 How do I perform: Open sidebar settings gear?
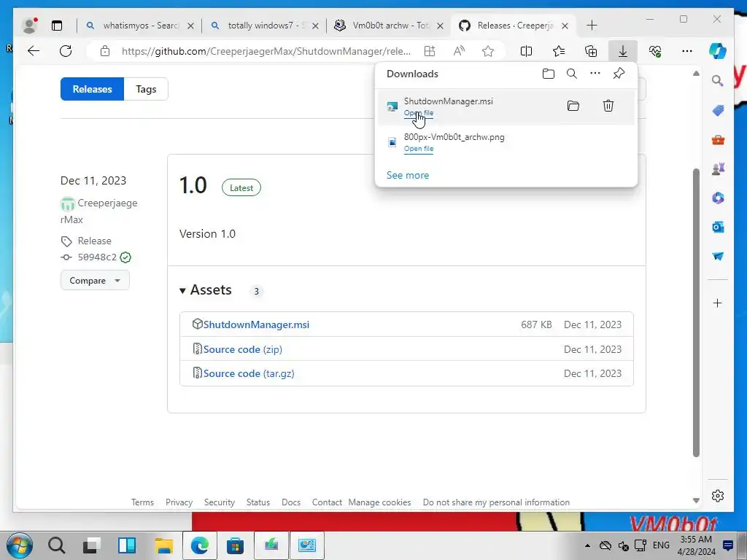click(x=718, y=496)
